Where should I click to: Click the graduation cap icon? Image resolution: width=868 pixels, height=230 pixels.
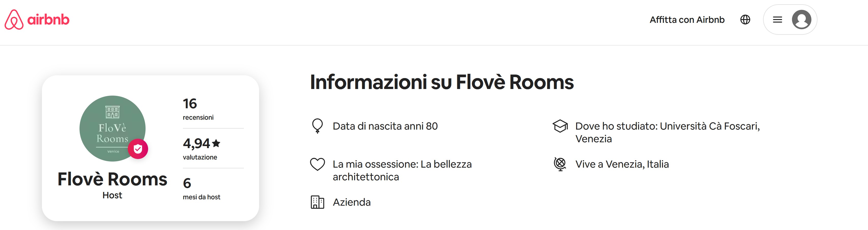pos(560,126)
